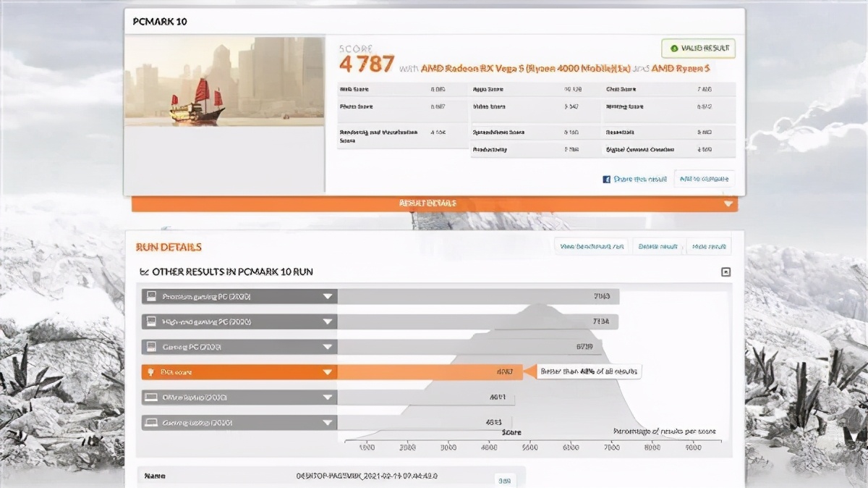
Task: Click the middle button in Run Details header
Action: [658, 247]
